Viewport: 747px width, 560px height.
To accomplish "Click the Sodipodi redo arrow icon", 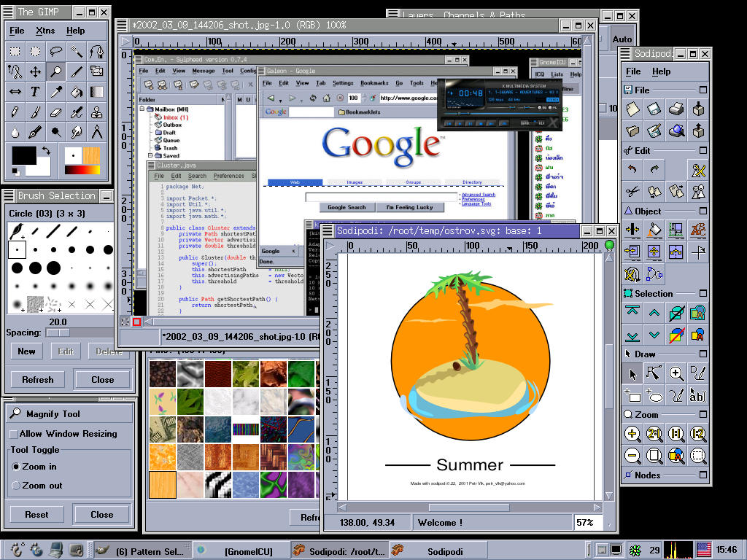I will coord(654,169).
